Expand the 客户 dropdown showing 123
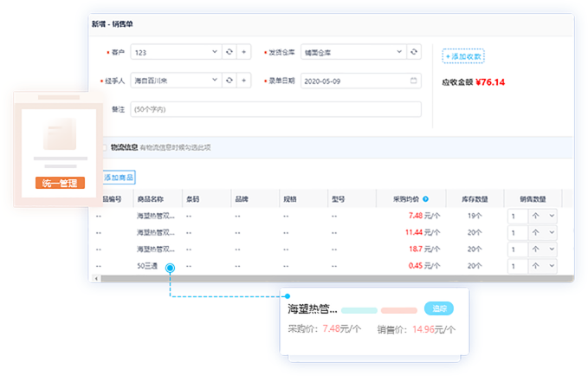The width and height of the screenshot is (588, 376). (215, 52)
